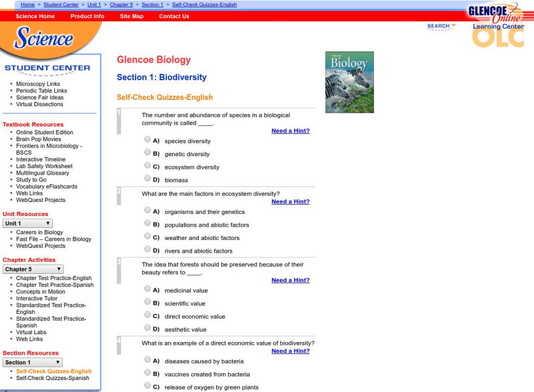Open Microscopy Links
The width and height of the screenshot is (534, 392).
click(38, 84)
